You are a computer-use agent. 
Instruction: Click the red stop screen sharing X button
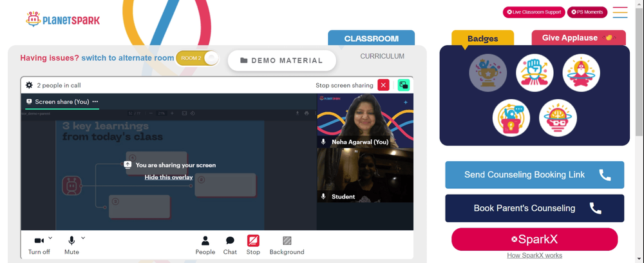[383, 85]
